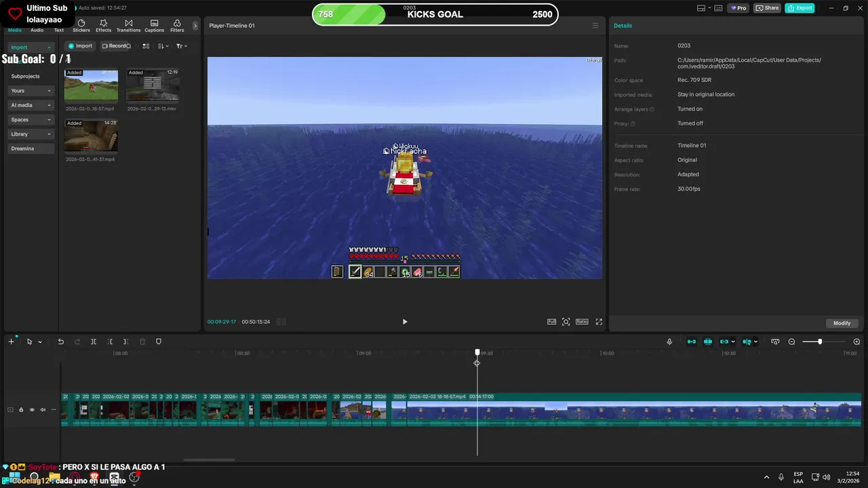The image size is (868, 488).
Task: Open the Filters tab
Action: tap(177, 26)
